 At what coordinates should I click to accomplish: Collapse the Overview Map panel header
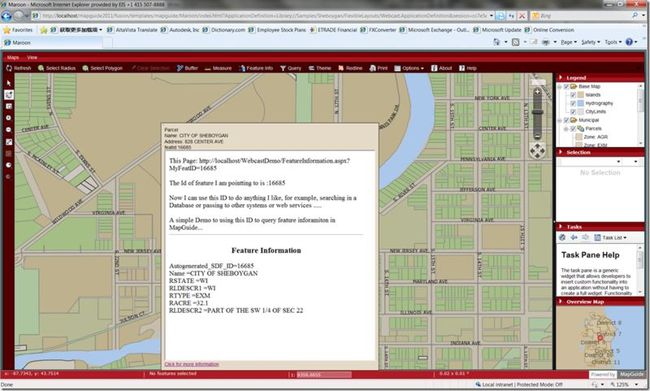(x=600, y=301)
